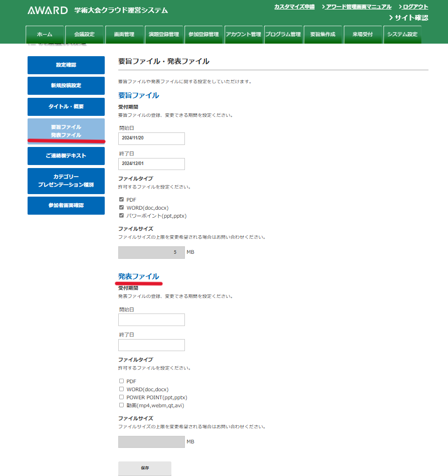Uncheck PDF under 要旨ファイル file types
The height and width of the screenshot is (476, 448).
click(x=121, y=200)
